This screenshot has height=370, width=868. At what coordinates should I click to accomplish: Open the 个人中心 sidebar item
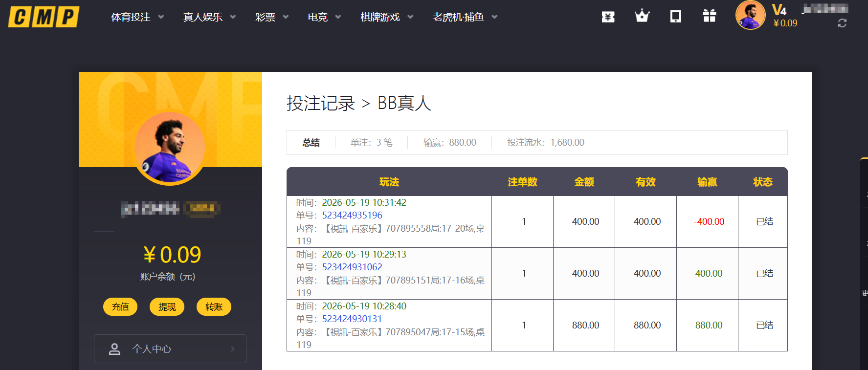170,348
